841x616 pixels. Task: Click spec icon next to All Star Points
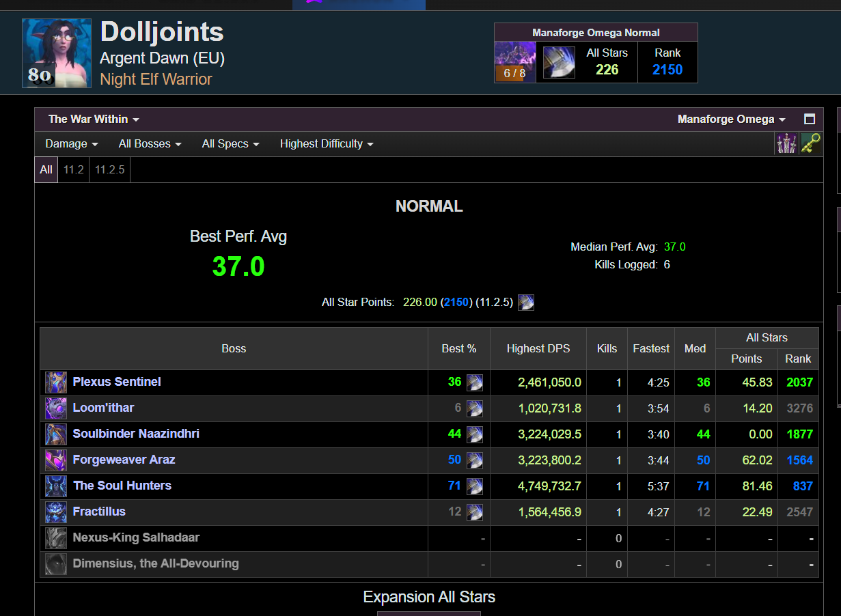(526, 302)
